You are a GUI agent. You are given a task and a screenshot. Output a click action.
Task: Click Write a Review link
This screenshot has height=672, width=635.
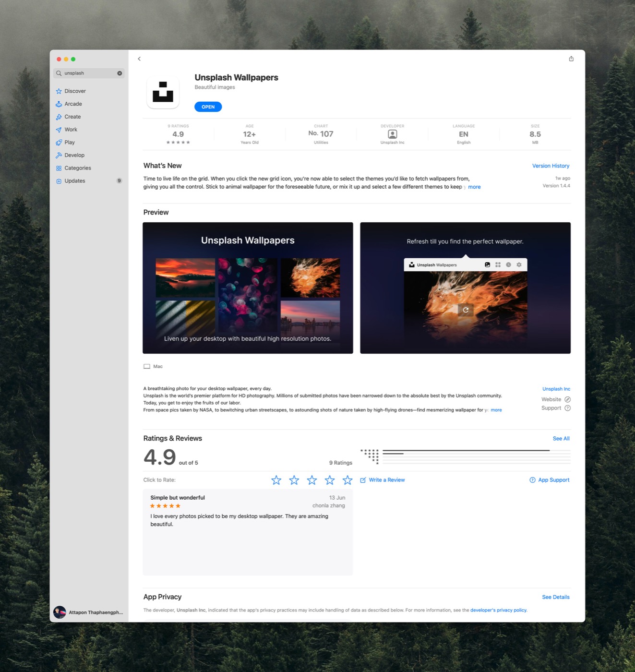(386, 480)
